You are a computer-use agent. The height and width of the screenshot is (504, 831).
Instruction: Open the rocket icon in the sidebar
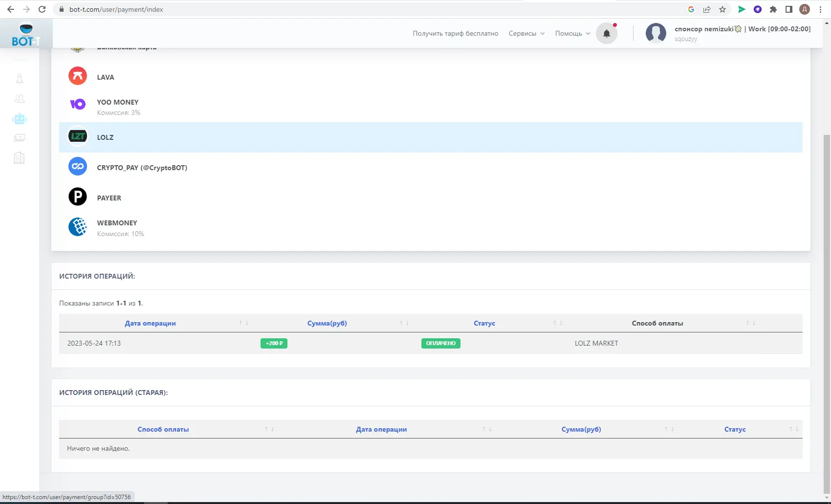coord(20,78)
